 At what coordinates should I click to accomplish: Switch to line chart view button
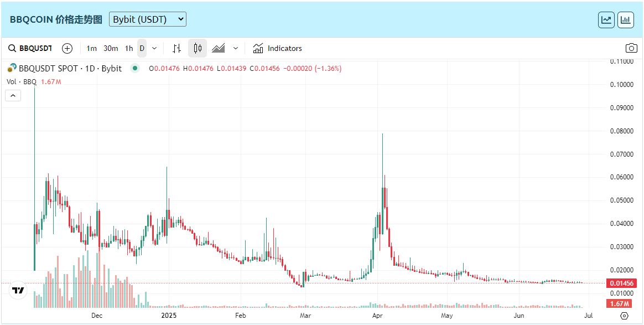[x=606, y=20]
